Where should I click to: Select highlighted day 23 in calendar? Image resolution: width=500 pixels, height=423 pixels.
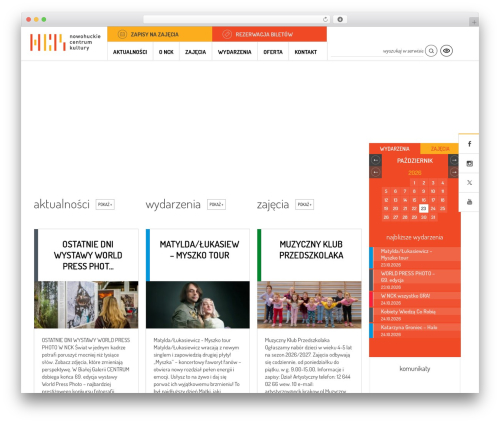click(423, 209)
